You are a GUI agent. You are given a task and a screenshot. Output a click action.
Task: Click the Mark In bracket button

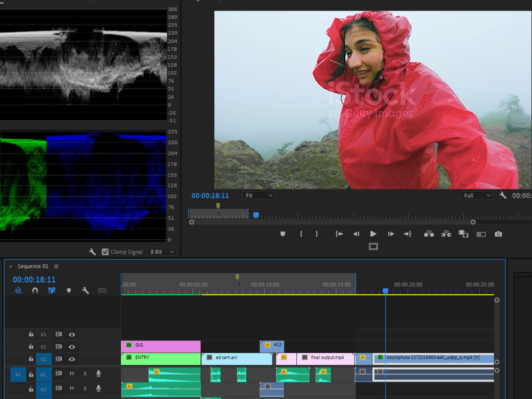pos(301,234)
